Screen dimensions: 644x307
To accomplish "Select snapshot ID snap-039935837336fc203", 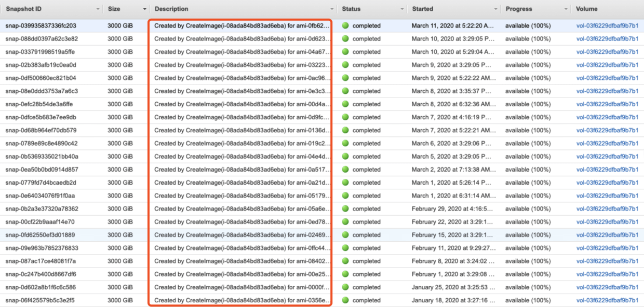I will (x=41, y=25).
